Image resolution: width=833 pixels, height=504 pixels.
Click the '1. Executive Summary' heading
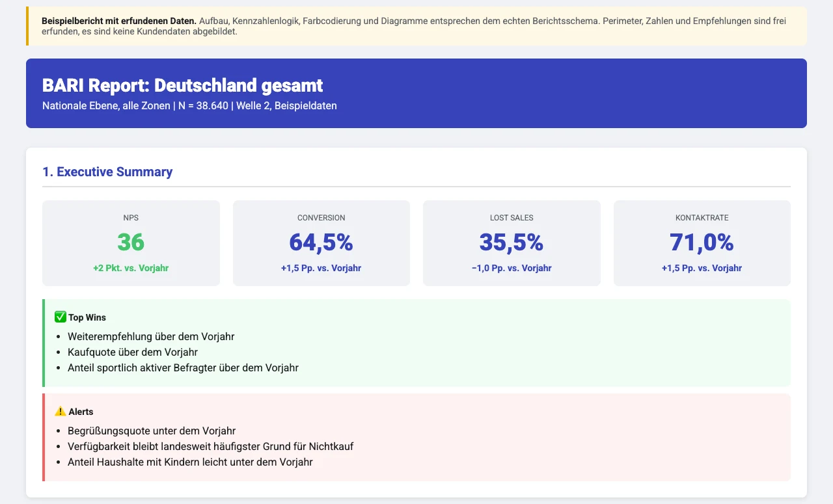point(107,172)
